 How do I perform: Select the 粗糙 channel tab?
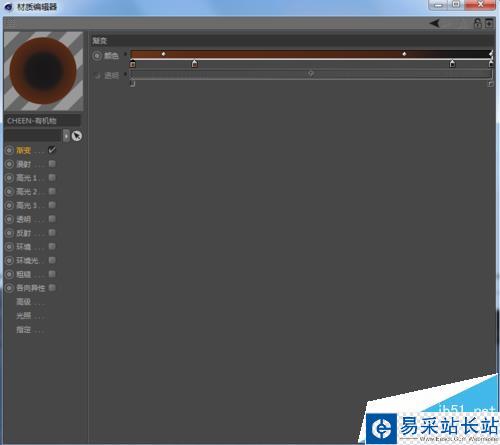coord(23,275)
